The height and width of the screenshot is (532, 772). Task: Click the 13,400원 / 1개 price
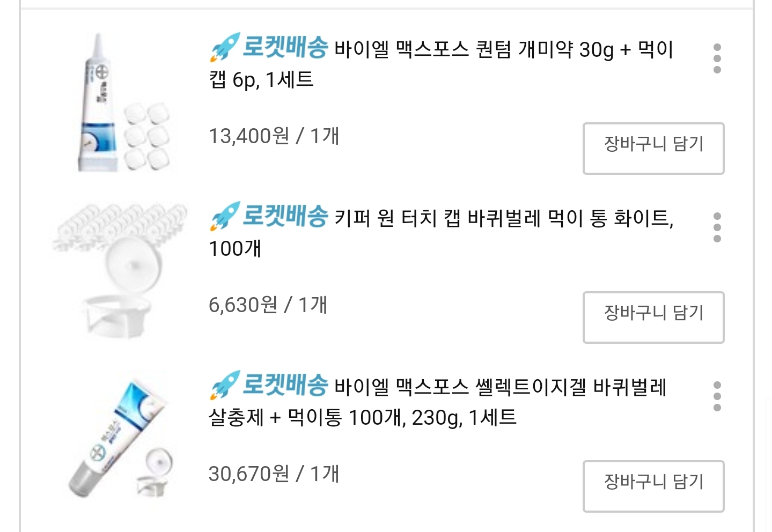tap(274, 136)
